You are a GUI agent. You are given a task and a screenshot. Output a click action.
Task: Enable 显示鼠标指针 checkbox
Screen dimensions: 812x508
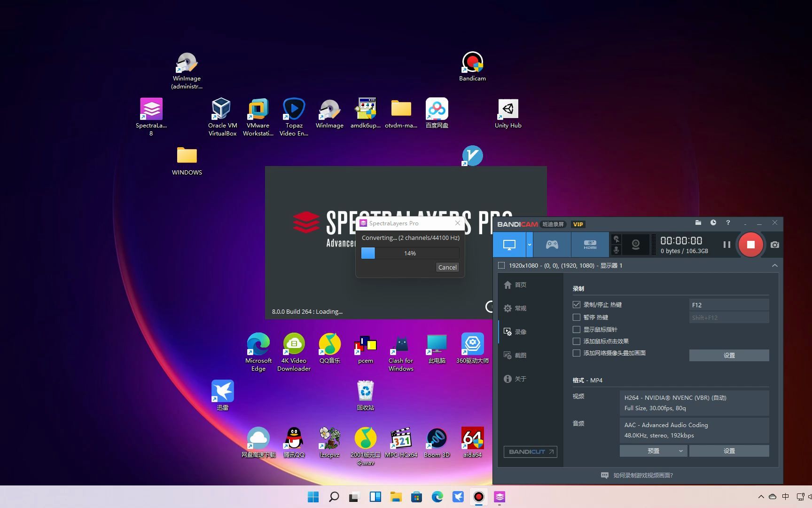tap(577, 329)
